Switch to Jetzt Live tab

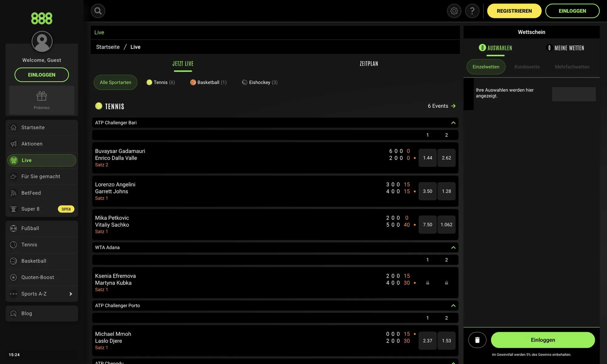(183, 64)
